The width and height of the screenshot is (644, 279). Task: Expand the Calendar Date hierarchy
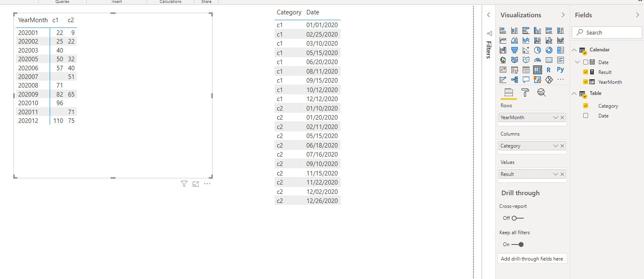point(578,62)
